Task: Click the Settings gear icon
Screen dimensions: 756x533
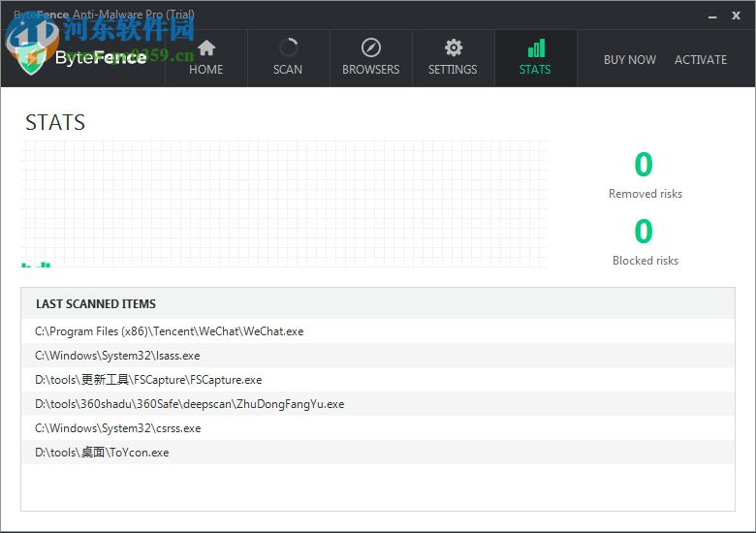Action: 454,47
